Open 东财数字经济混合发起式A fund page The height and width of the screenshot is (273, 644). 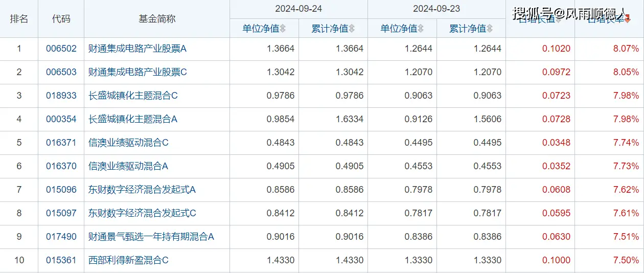(x=142, y=190)
